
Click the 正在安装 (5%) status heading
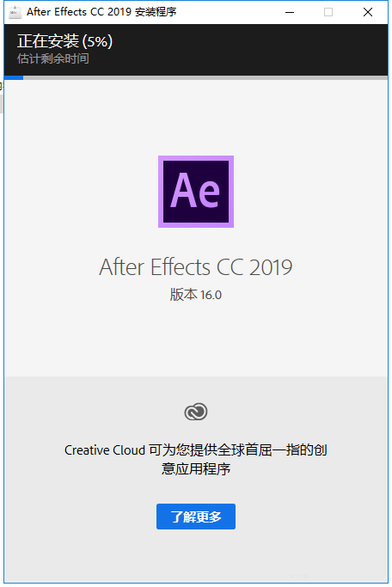click(x=64, y=41)
